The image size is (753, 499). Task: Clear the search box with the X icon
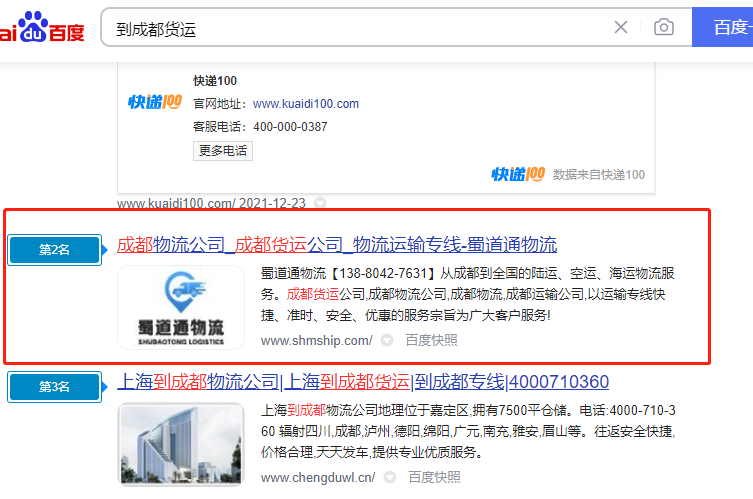pos(621,28)
